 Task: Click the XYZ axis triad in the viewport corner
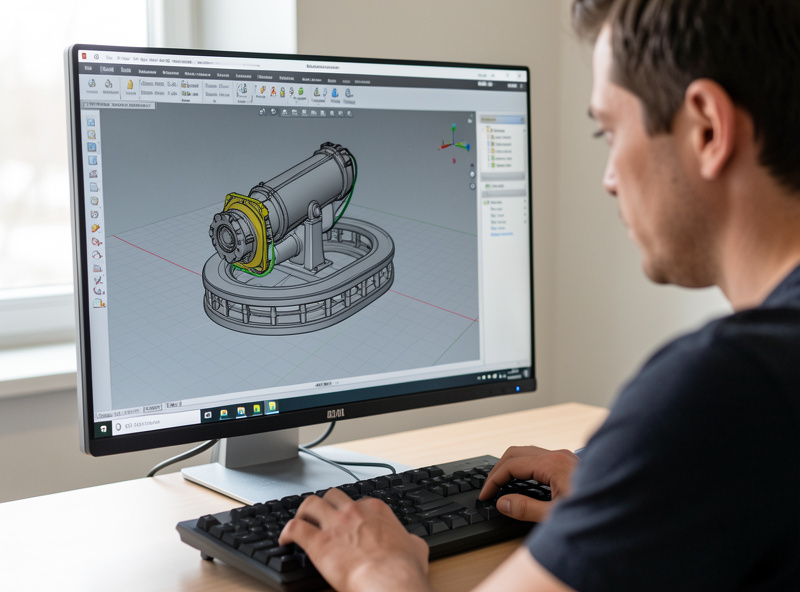(x=454, y=141)
